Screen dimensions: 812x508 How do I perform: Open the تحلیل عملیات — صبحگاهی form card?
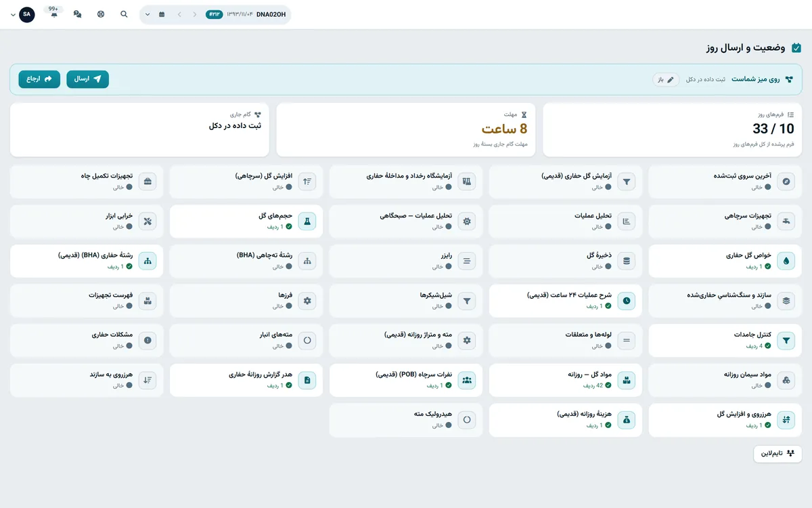406,221
